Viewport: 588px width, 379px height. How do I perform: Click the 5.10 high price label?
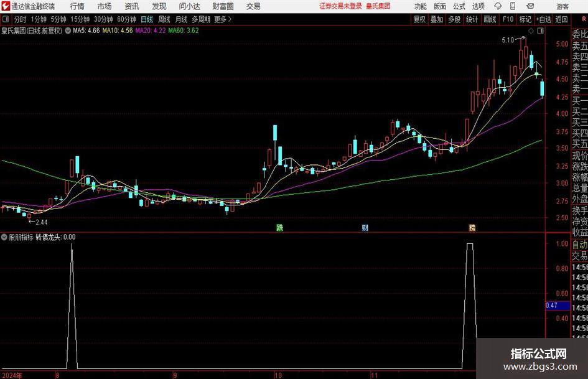(x=508, y=40)
